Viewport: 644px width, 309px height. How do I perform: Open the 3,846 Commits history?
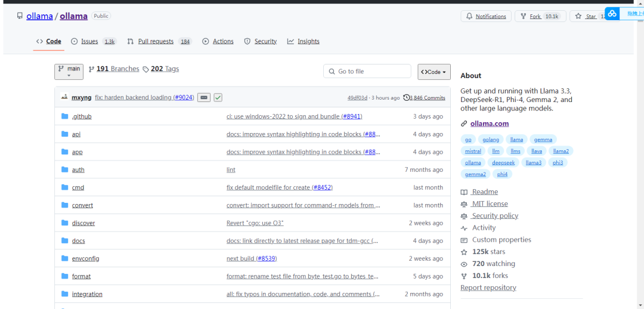pyautogui.click(x=425, y=98)
